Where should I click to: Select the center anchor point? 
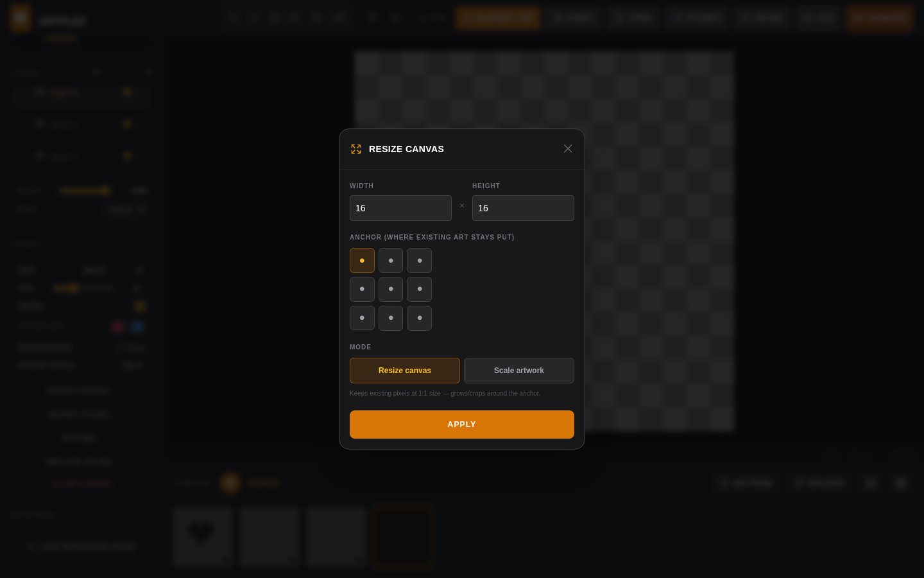391,289
